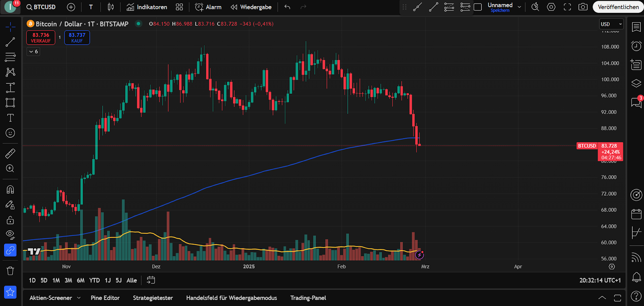This screenshot has width=644, height=306.
Task: Open the help center question mark
Action: click(636, 296)
